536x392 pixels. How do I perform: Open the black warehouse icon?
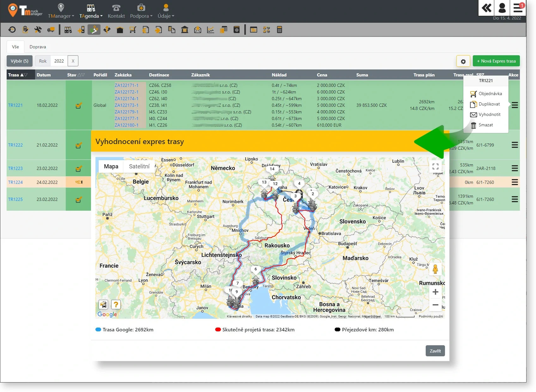click(x=120, y=30)
